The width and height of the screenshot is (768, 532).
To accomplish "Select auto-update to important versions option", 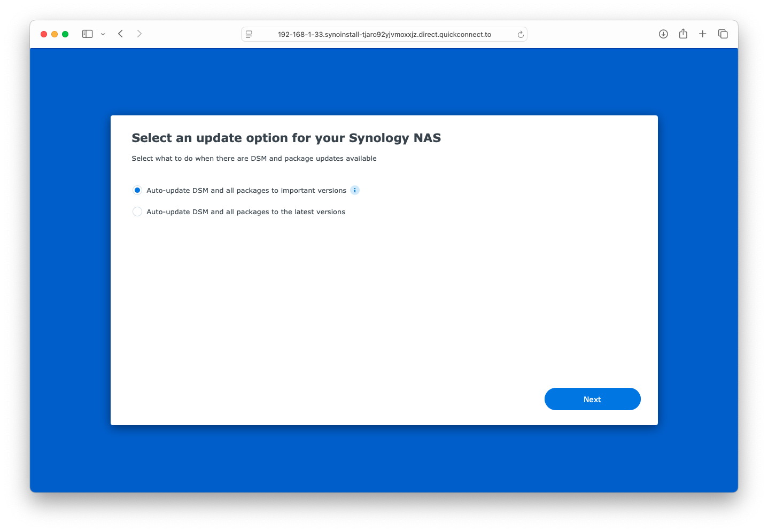I will (137, 190).
